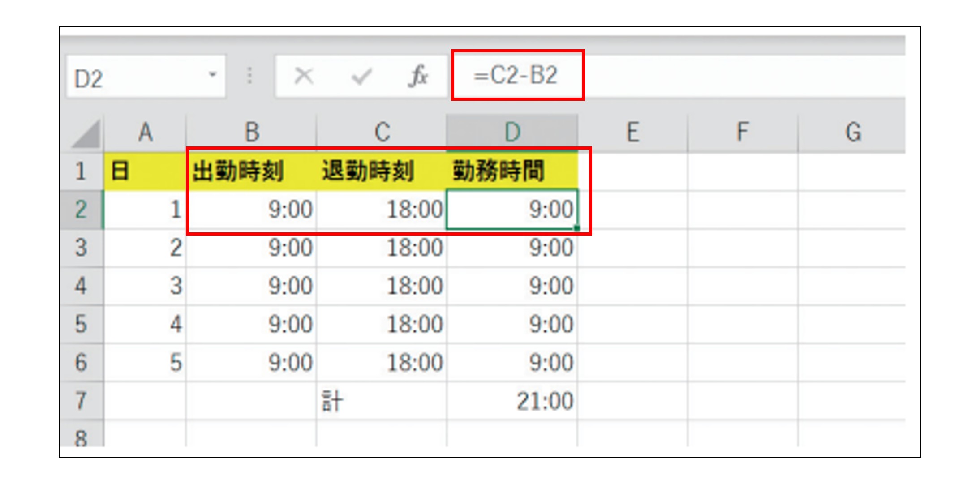Select column B header

point(252,133)
